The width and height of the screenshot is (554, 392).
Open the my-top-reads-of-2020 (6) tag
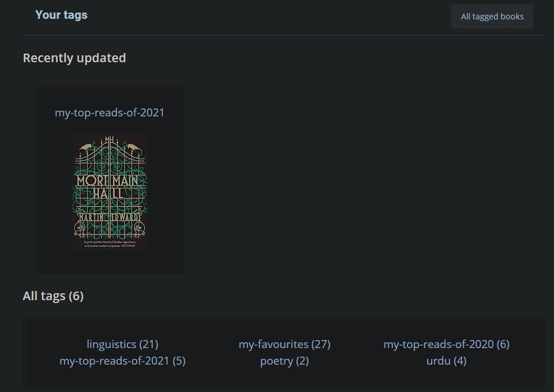[x=446, y=344]
